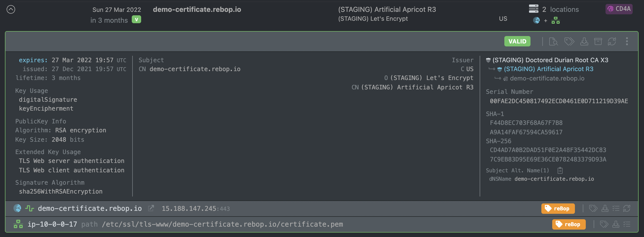The height and width of the screenshot is (237, 644).
Task: Open demo-certificate.rebop.io external link icon
Action: tap(151, 208)
